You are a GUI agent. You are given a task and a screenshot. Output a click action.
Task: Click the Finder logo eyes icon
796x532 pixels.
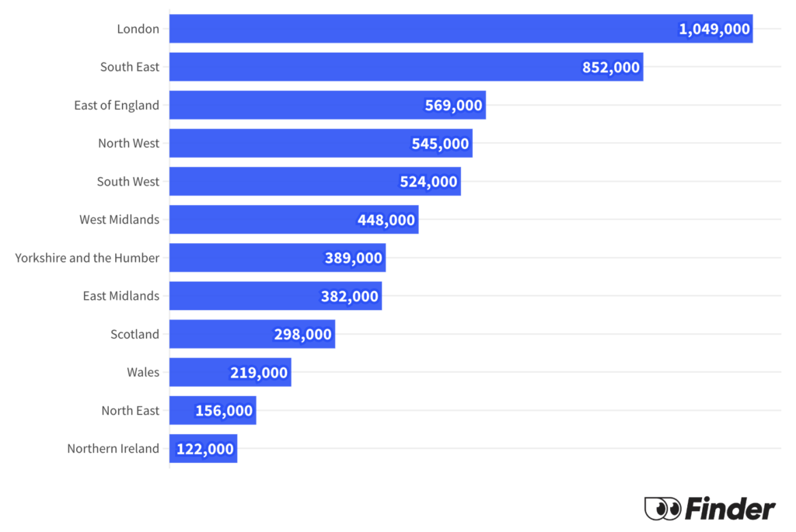662,508
